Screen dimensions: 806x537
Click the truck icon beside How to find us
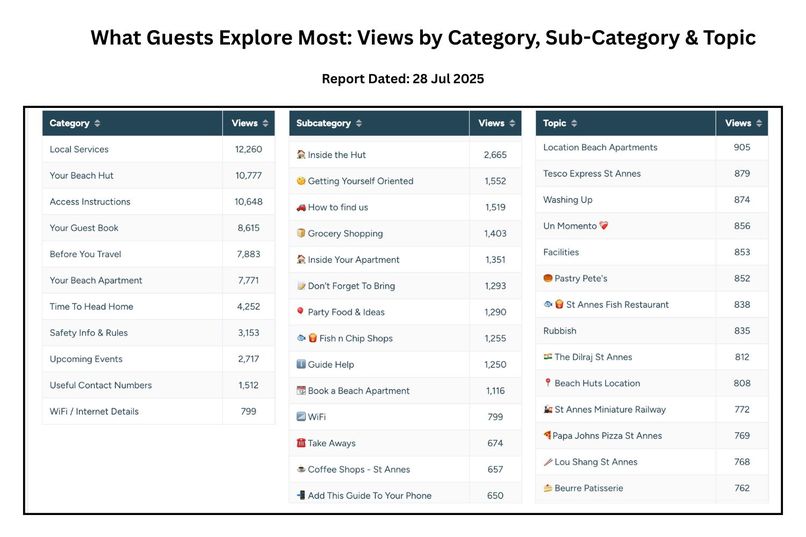point(301,207)
